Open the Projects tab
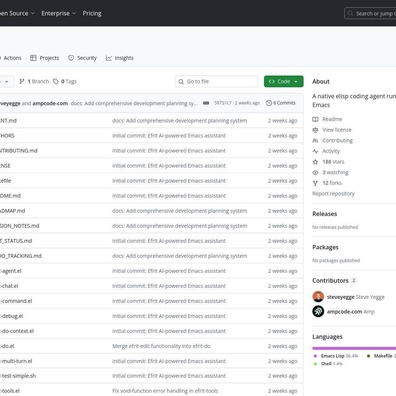 44,58
